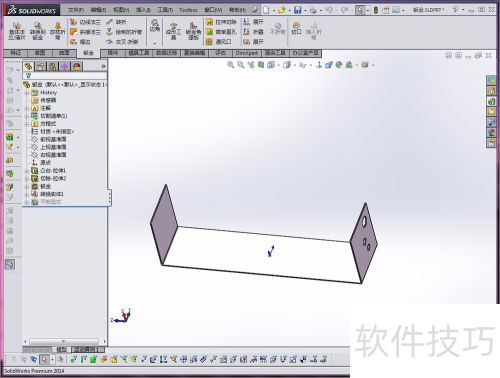Click Zoom to Area magnifier icon

[240, 65]
